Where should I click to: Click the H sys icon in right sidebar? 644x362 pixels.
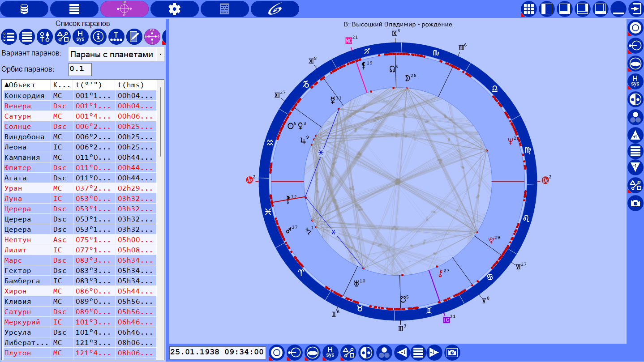pos(635,81)
